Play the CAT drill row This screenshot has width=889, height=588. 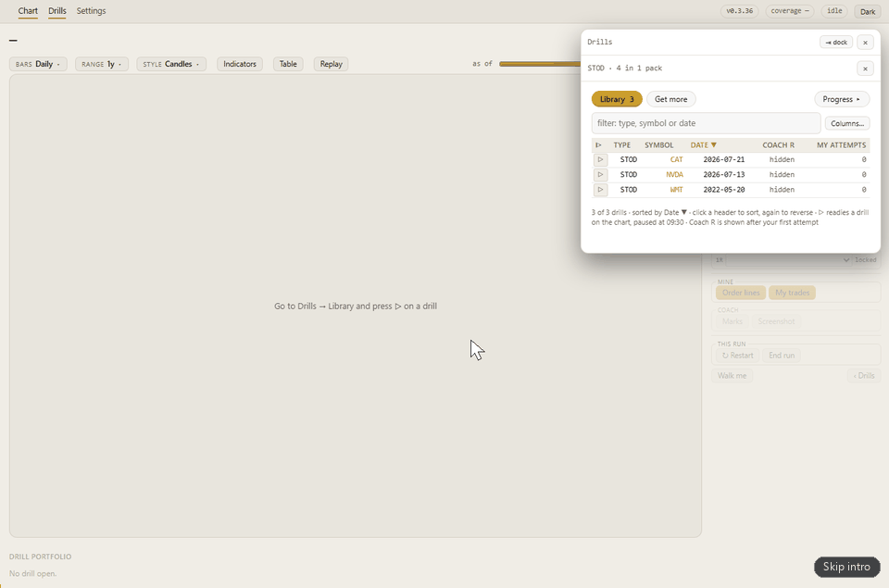pyautogui.click(x=600, y=160)
